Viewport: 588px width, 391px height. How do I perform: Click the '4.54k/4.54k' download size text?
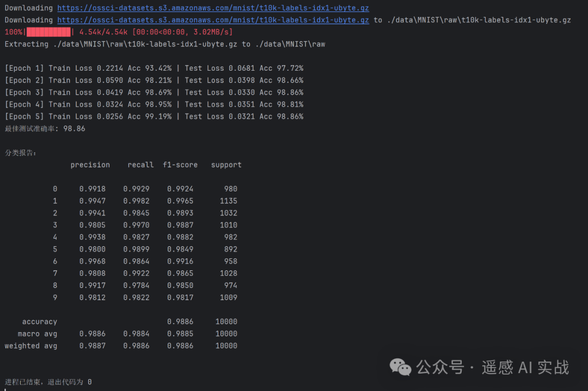click(103, 32)
